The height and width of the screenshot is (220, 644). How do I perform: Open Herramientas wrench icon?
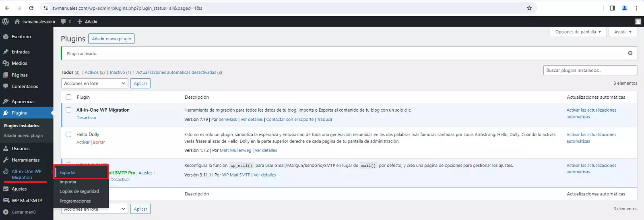coord(6,160)
